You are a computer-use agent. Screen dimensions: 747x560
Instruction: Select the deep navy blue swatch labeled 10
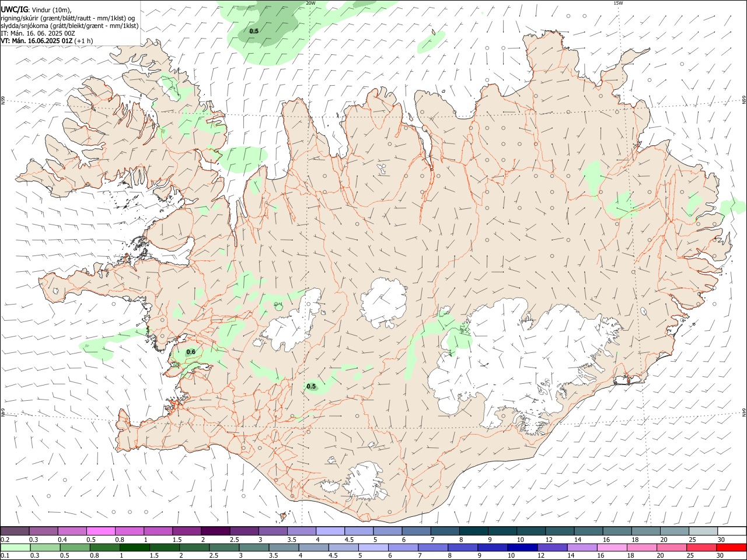tap(522, 547)
